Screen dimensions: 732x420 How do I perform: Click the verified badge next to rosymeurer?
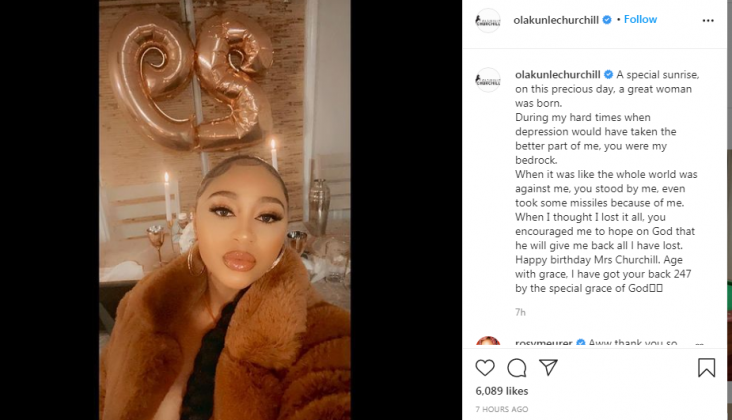click(580, 343)
